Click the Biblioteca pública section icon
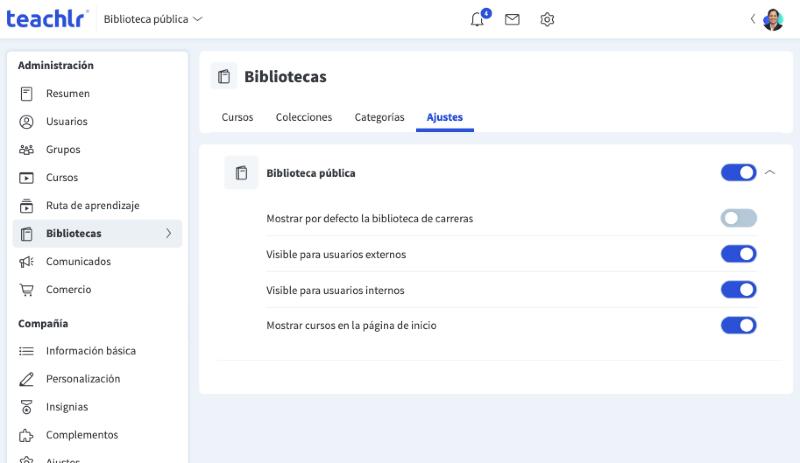The height and width of the screenshot is (463, 800). 241,173
